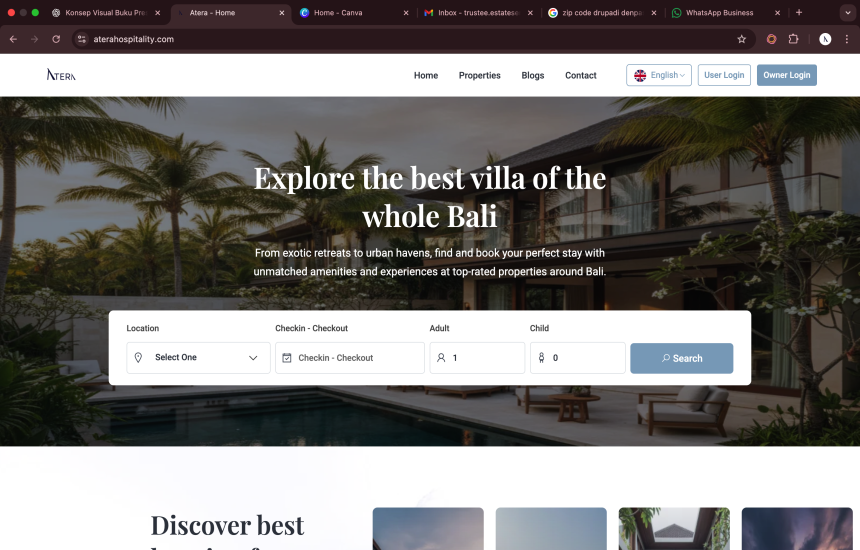Open the Properties navigation link
The width and height of the screenshot is (860, 550).
click(479, 75)
